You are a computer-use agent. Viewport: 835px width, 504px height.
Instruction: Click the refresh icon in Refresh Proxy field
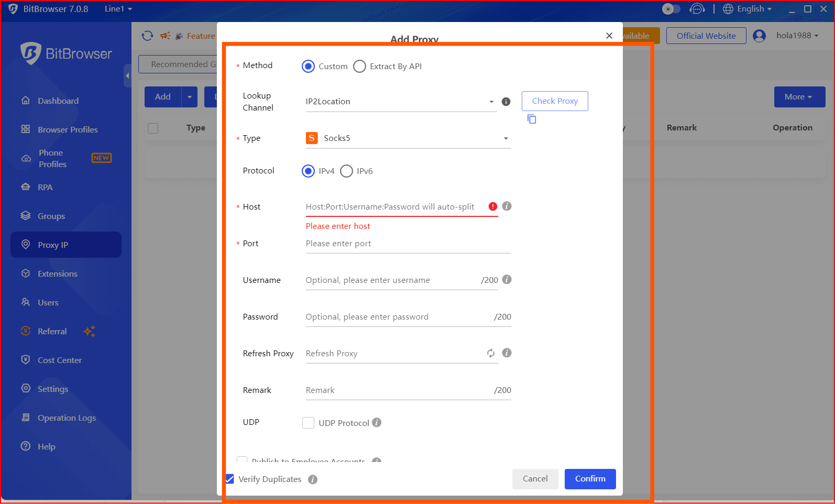(x=490, y=353)
